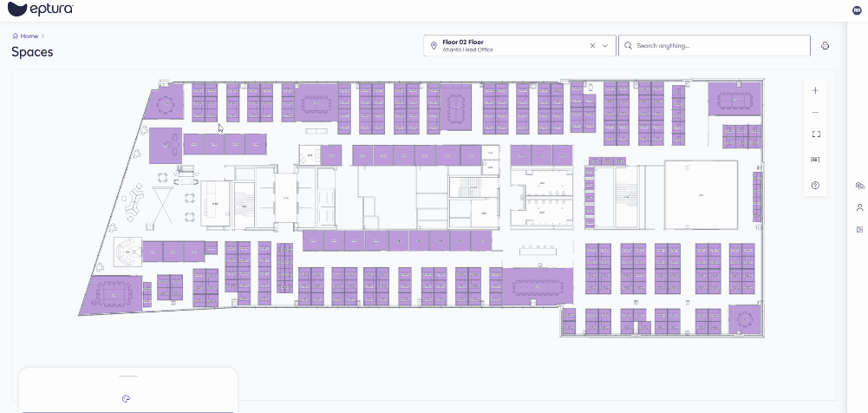Print the floor plan using the printer icon
The image size is (868, 413).
(825, 46)
